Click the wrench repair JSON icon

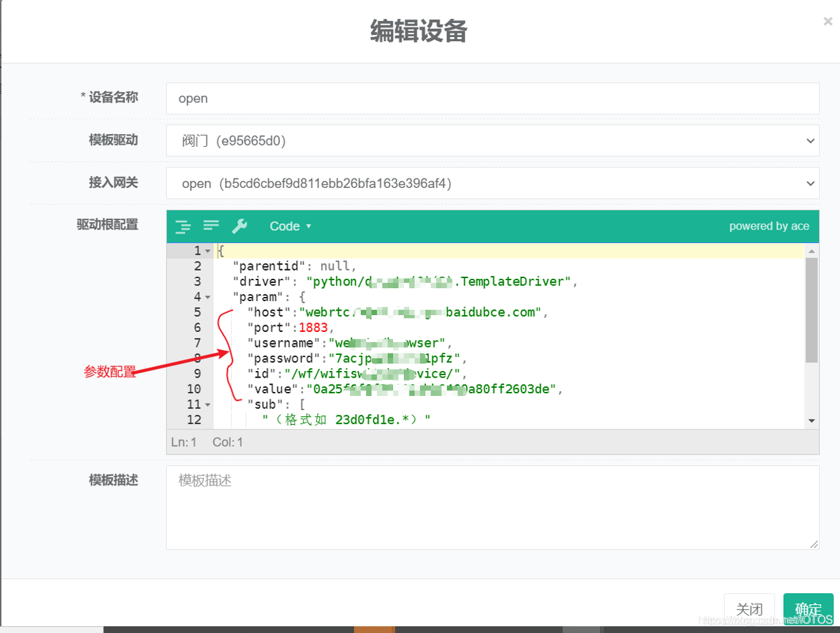[240, 226]
